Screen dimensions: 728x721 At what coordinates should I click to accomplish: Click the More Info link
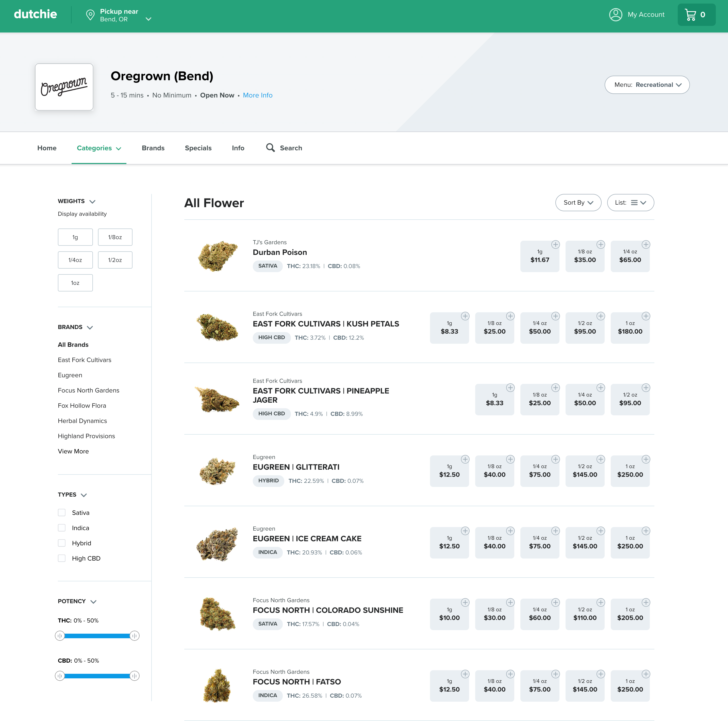[x=257, y=95]
